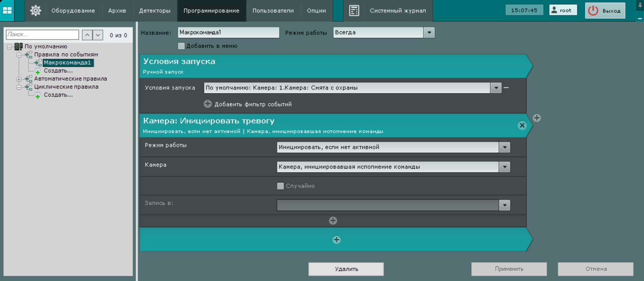Click plus icon right of alarm header

[x=537, y=118]
